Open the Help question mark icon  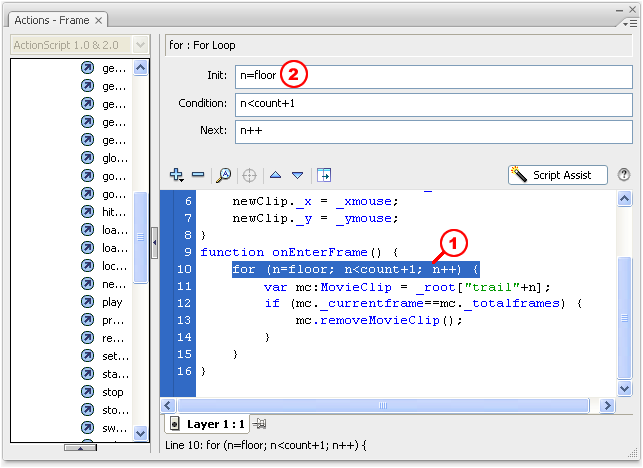click(624, 175)
